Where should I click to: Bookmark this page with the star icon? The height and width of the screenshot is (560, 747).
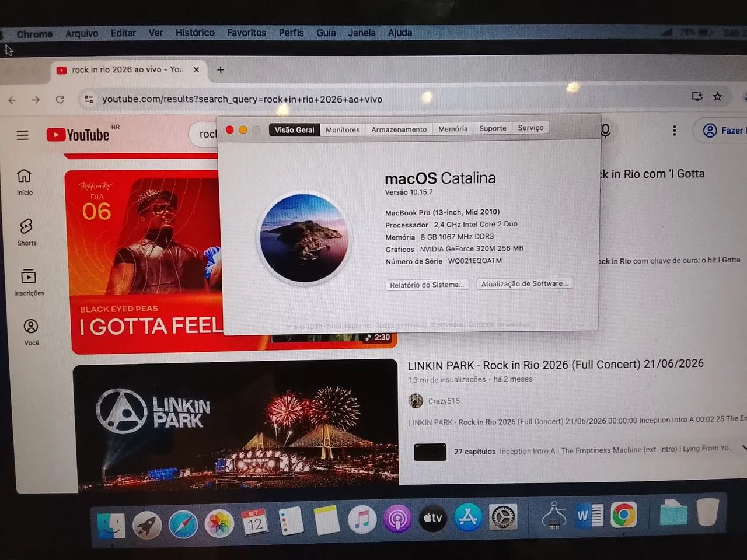click(718, 96)
